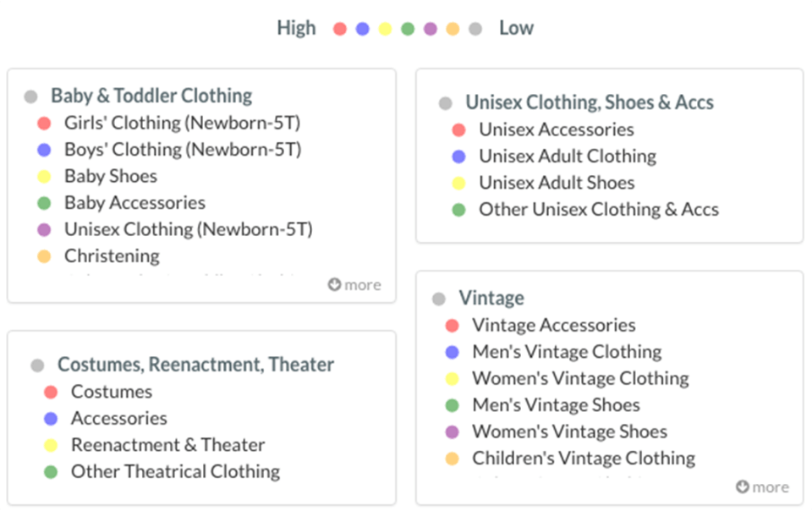Click the orange dot beside Christening

click(44, 256)
